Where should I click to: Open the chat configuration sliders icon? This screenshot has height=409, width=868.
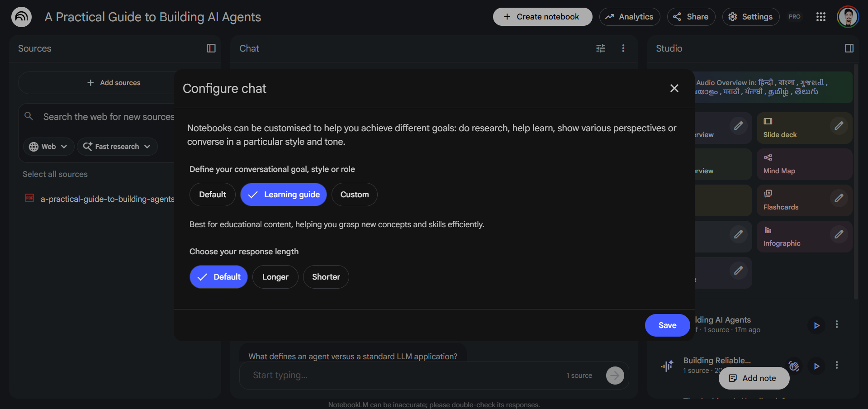[x=600, y=48]
